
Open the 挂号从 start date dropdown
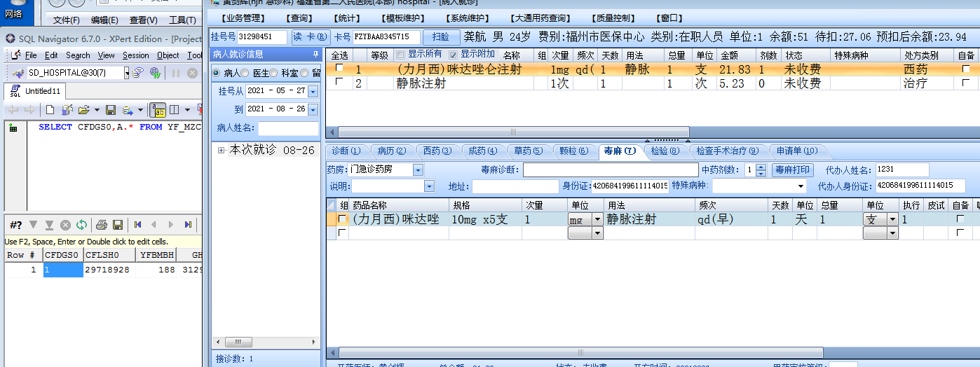click(313, 91)
